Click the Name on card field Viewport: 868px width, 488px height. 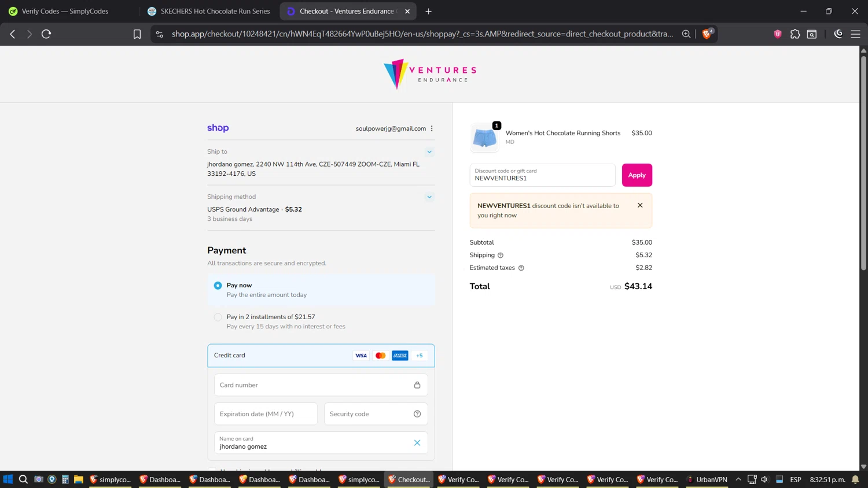tap(321, 443)
